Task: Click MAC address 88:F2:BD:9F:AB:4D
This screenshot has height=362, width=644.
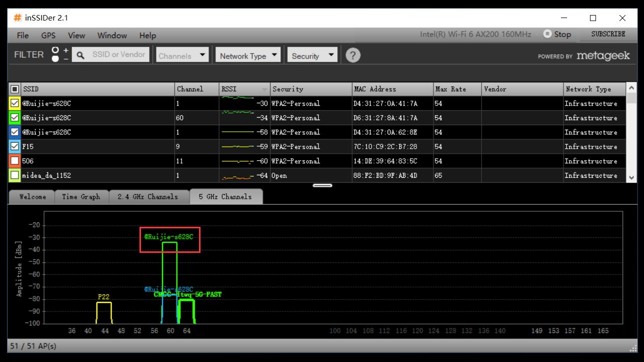Action: [385, 176]
